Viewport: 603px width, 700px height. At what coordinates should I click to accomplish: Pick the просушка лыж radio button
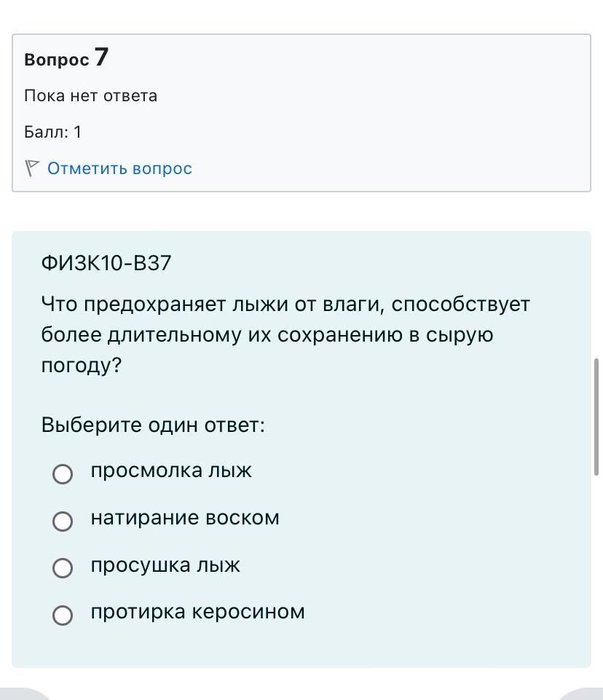pyautogui.click(x=63, y=568)
